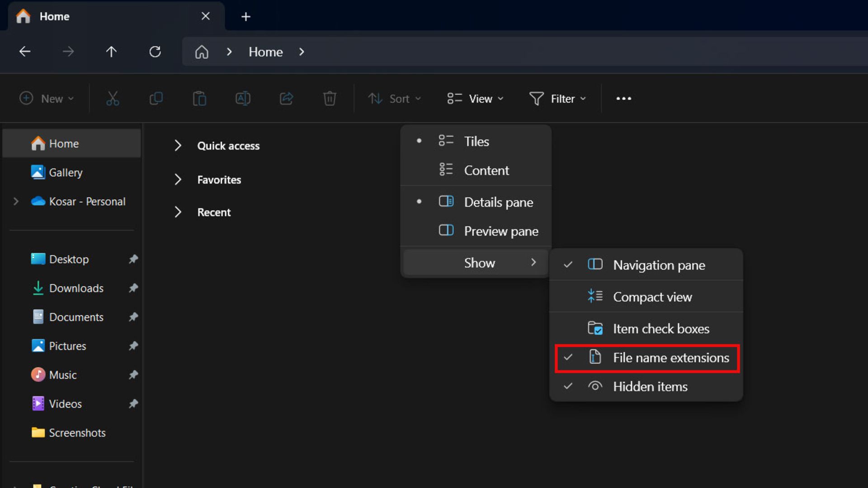Navigate to Home in breadcrumb
Viewport: 868px width, 488px height.
click(266, 52)
